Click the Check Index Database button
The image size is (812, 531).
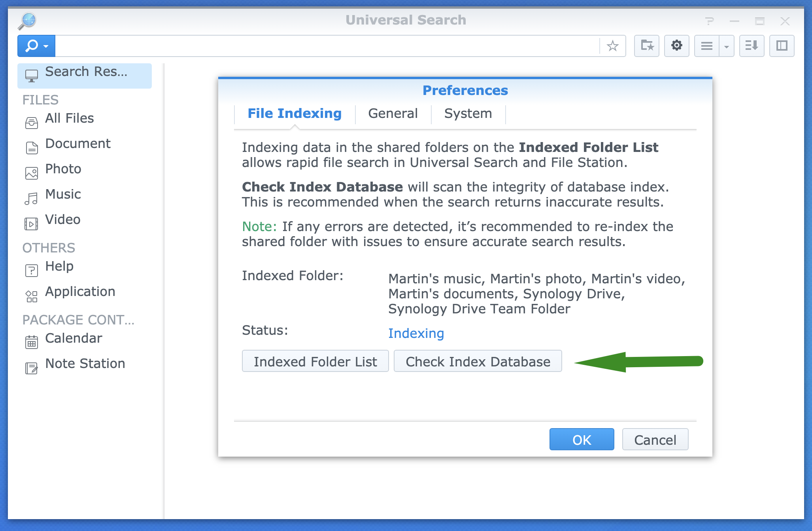pyautogui.click(x=478, y=361)
